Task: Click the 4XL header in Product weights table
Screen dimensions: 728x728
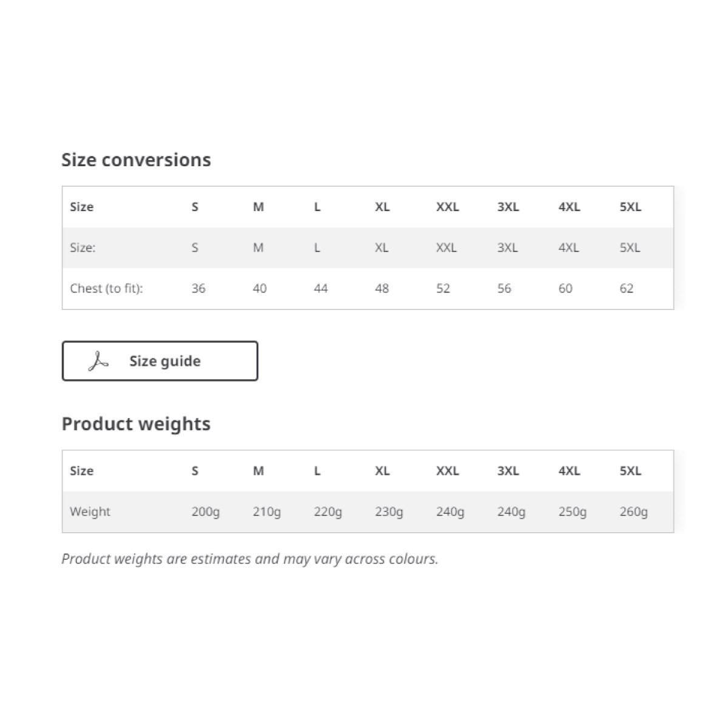Action: (569, 471)
